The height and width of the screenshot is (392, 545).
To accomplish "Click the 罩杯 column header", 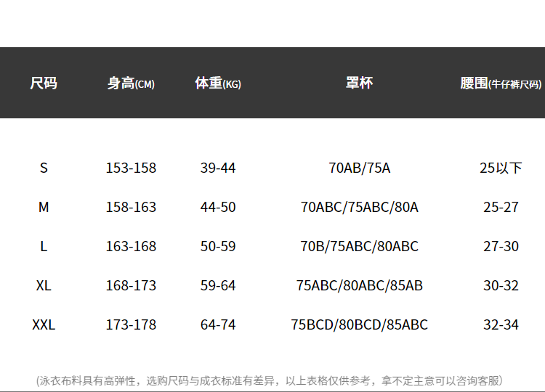I will tap(360, 83).
